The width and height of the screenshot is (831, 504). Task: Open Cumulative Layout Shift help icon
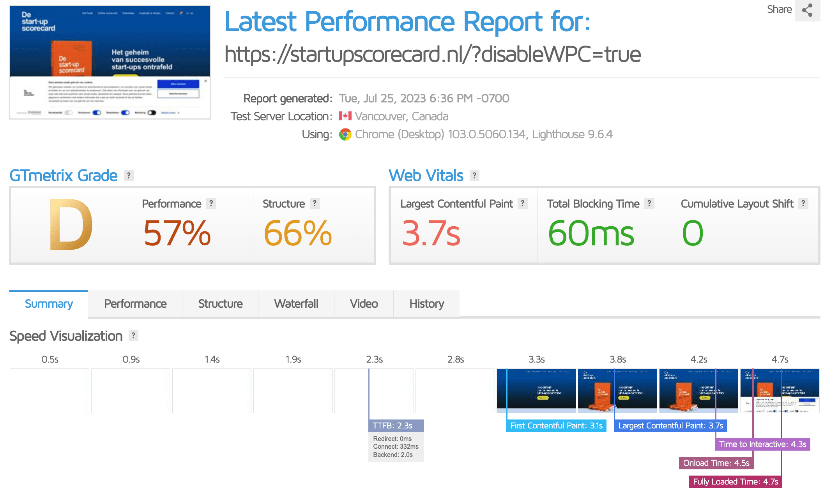point(803,203)
